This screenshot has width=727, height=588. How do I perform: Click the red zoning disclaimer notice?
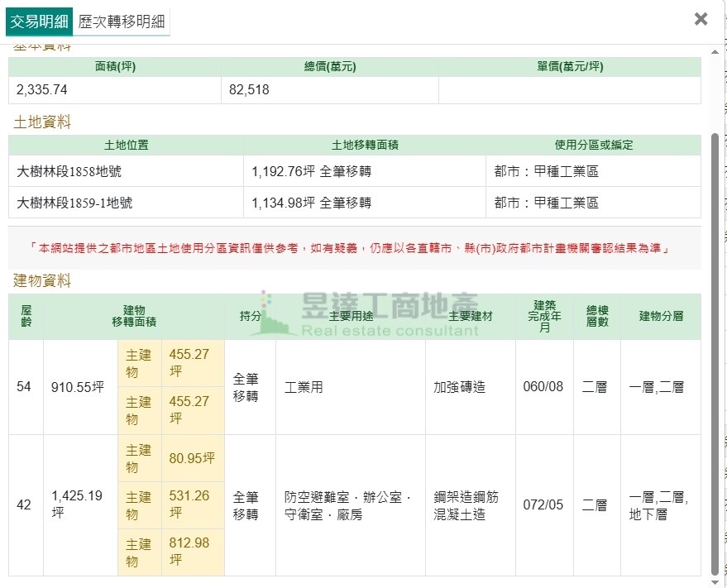click(354, 248)
